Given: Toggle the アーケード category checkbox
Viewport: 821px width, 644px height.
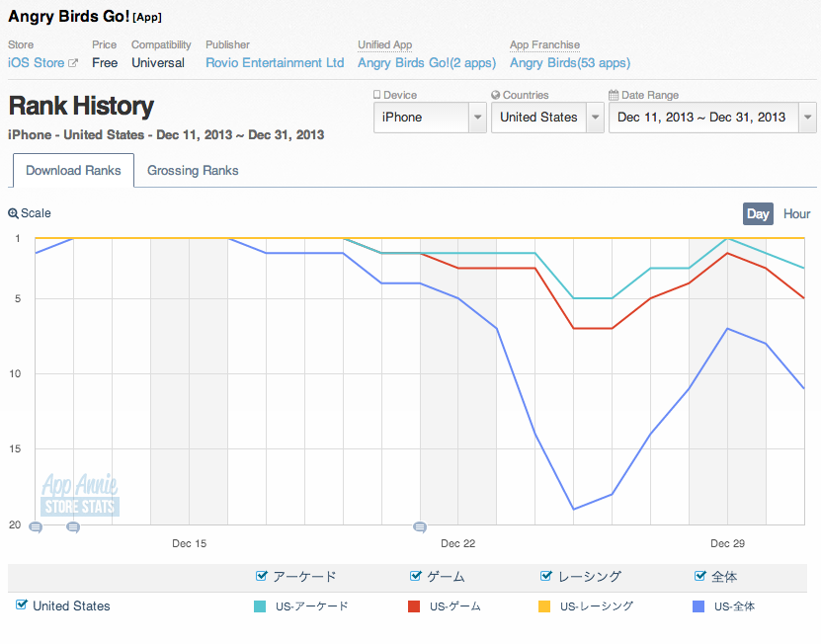Looking at the screenshot, I should pos(261,576).
